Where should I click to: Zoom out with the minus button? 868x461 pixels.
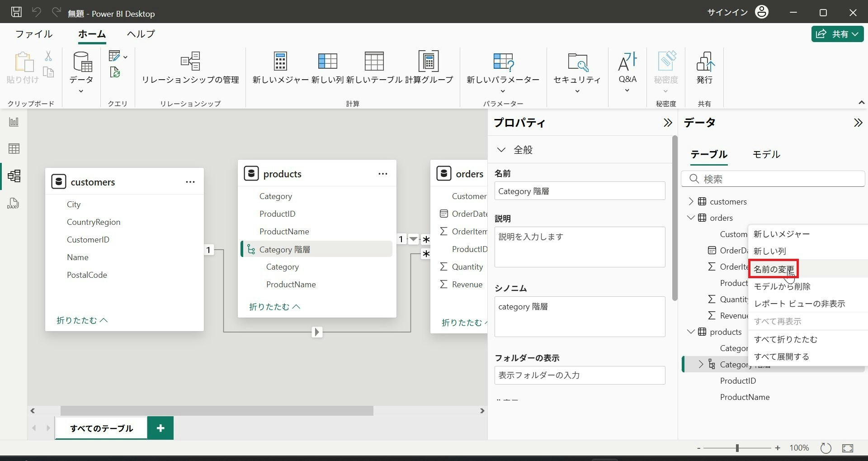pos(699,448)
